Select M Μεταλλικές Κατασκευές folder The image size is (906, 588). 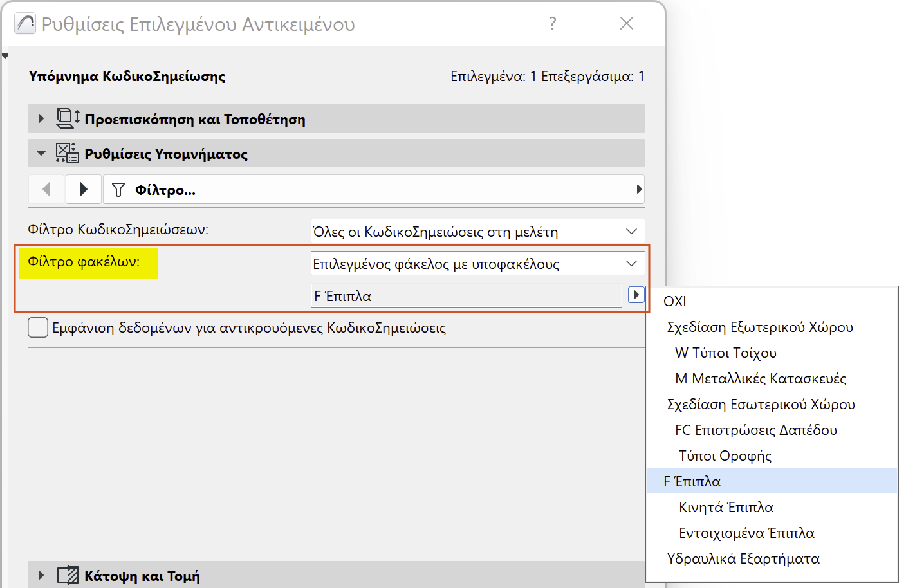click(772, 378)
